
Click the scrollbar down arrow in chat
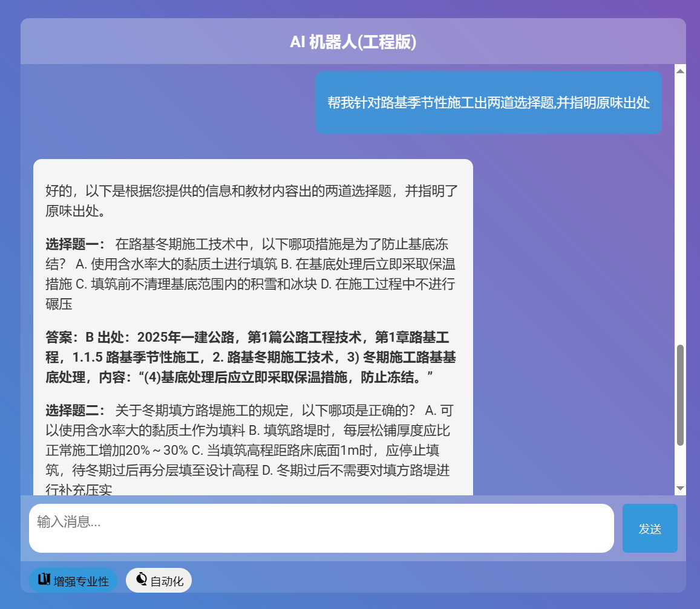coord(681,488)
